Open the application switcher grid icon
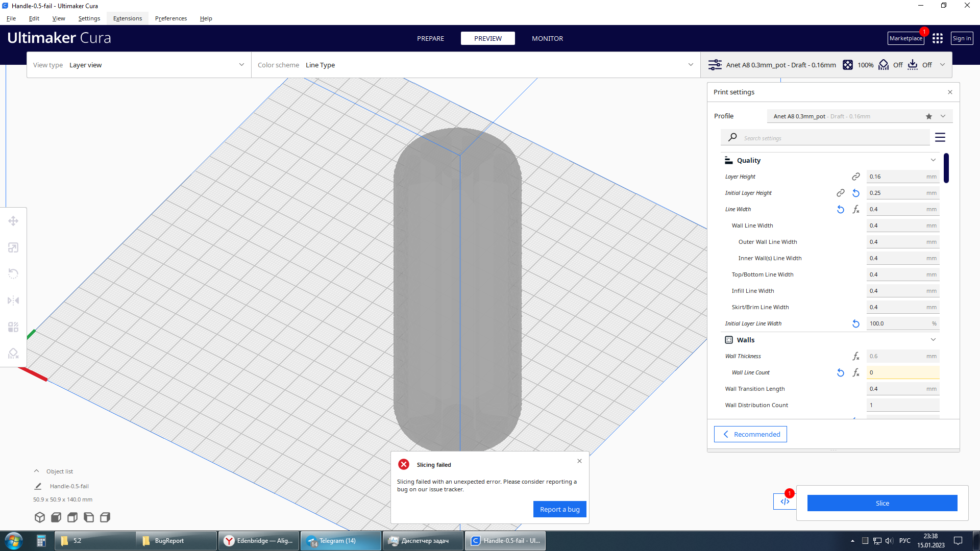 (x=938, y=38)
